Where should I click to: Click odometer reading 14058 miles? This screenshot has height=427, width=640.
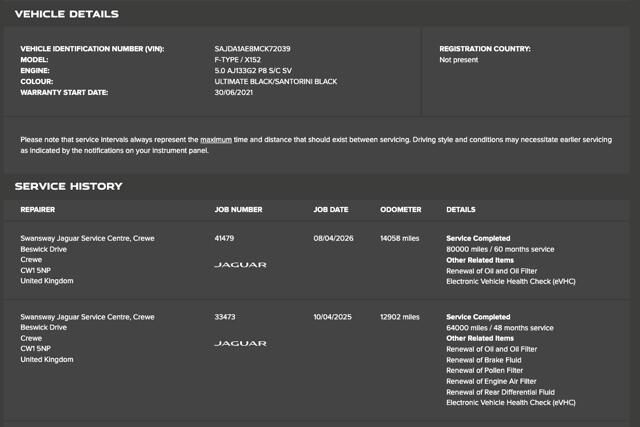click(400, 238)
